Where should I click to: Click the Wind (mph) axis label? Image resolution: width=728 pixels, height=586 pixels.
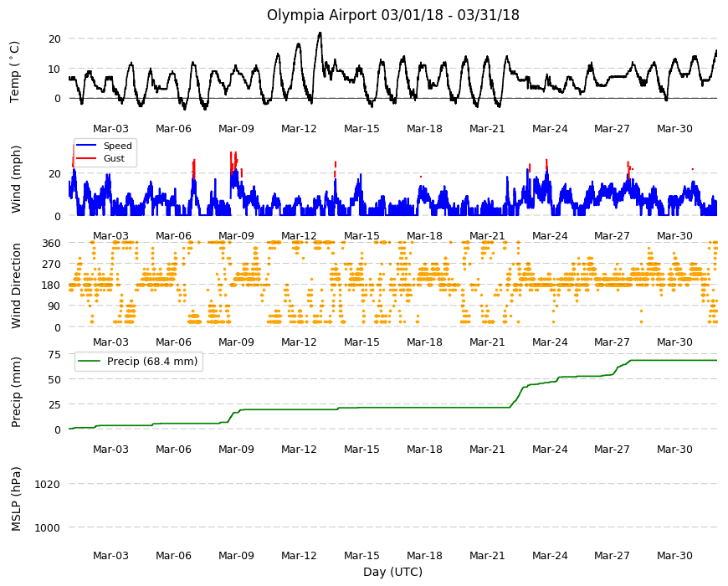tap(16, 179)
